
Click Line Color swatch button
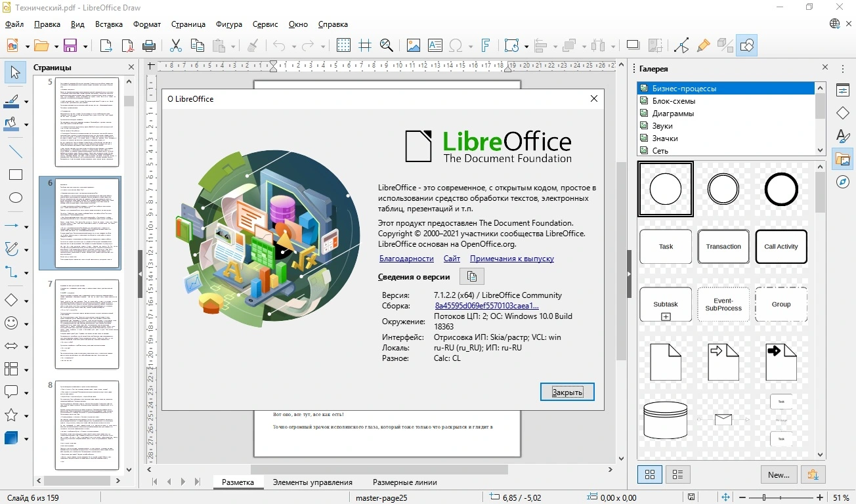click(12, 102)
